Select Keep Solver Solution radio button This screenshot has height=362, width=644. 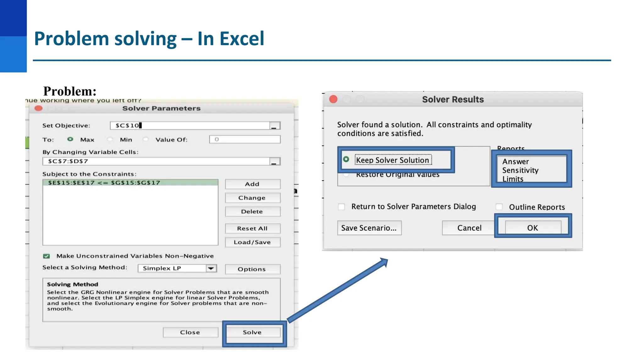pos(346,159)
